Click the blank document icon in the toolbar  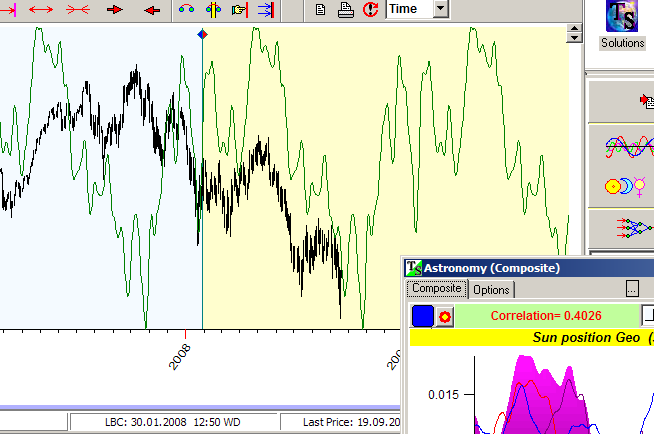[320, 10]
